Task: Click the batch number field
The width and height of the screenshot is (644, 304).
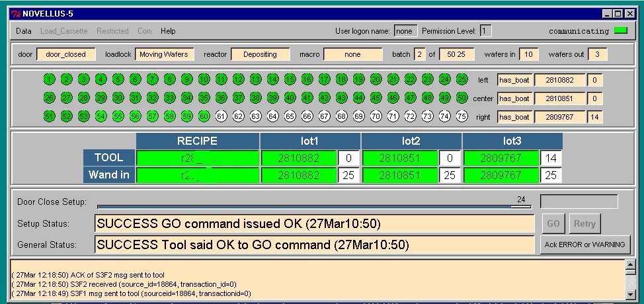Action: pos(420,54)
